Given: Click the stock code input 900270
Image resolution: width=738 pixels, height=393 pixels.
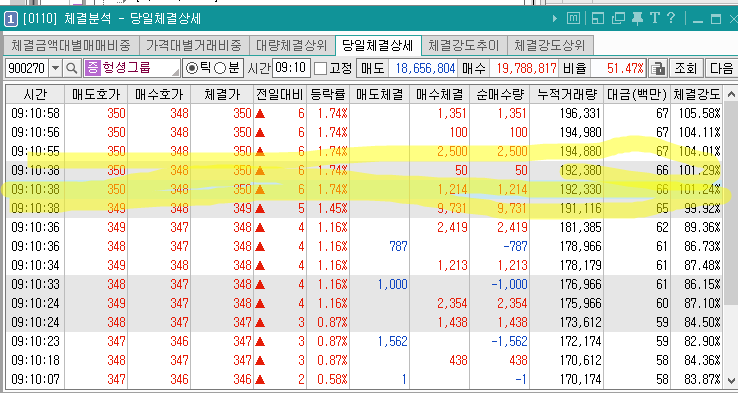Looking at the screenshot, I should click(27, 69).
